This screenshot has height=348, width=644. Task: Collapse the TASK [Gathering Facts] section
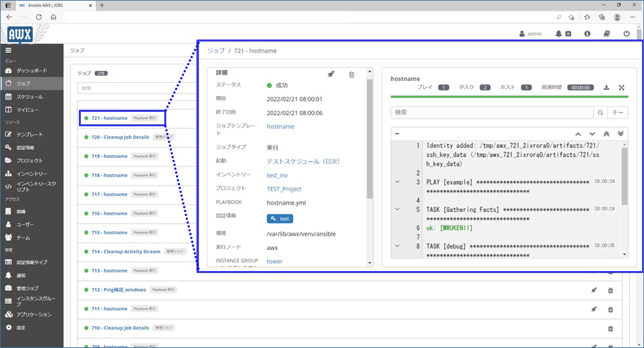397,209
